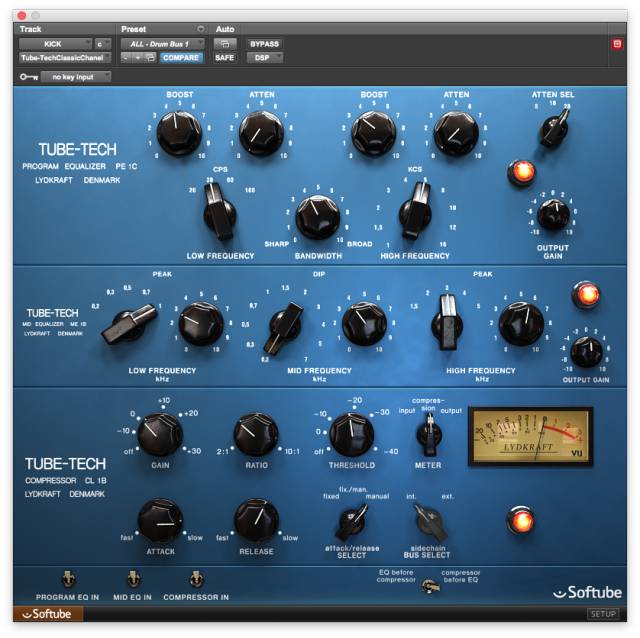Toggle the MID EQ IN switch
The image size is (640, 638).
pyautogui.click(x=132, y=579)
